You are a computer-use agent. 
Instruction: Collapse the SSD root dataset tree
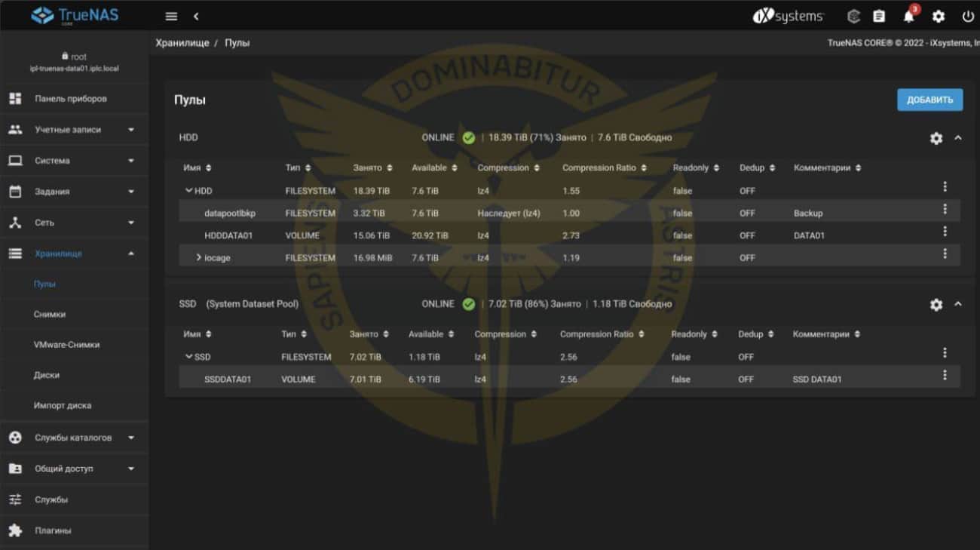pyautogui.click(x=188, y=357)
